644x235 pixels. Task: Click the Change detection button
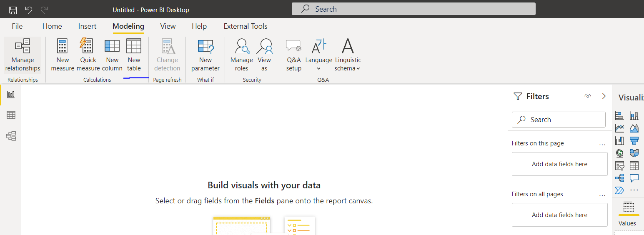[x=167, y=55]
